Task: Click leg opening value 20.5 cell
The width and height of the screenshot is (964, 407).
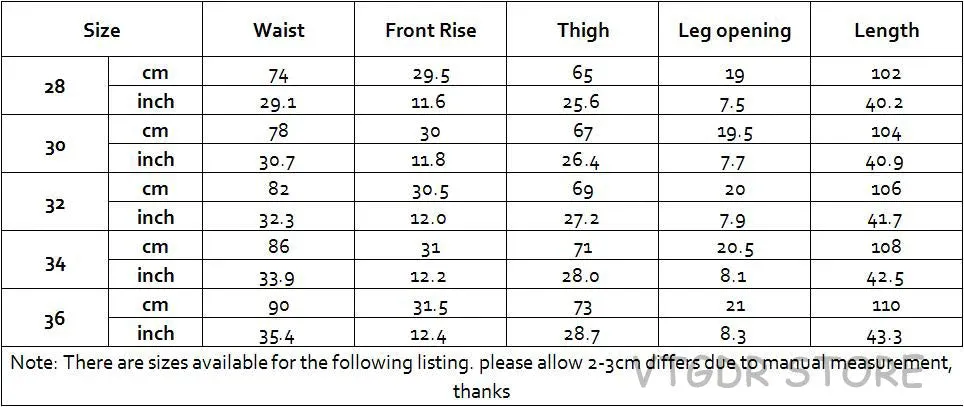Action: click(x=734, y=245)
